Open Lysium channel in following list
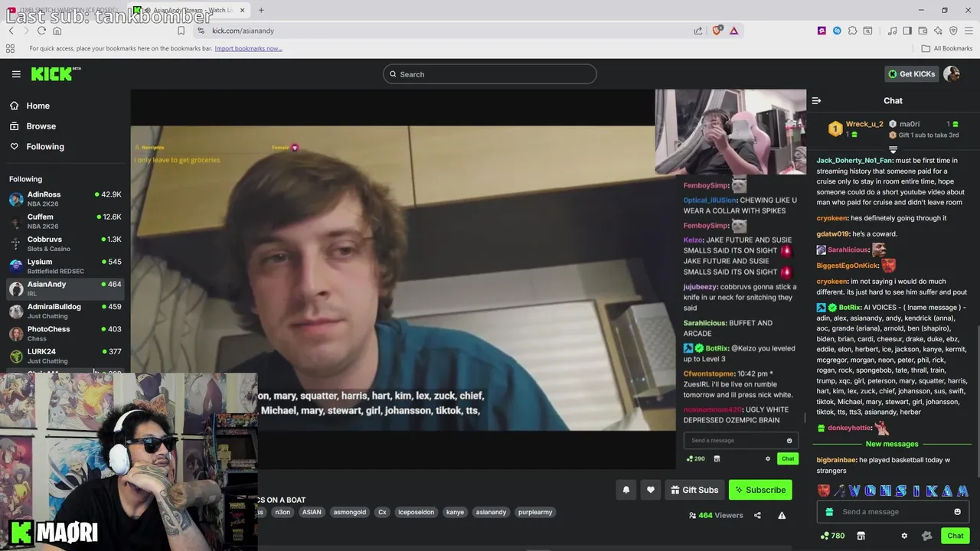Screen dimensions: 980x551 click(x=65, y=266)
